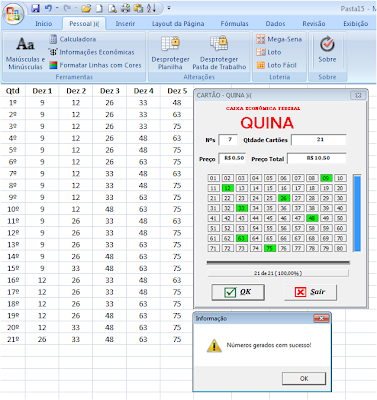Deselect number 12 on the Quina card
This screenshot has height=400, width=377.
click(228, 188)
